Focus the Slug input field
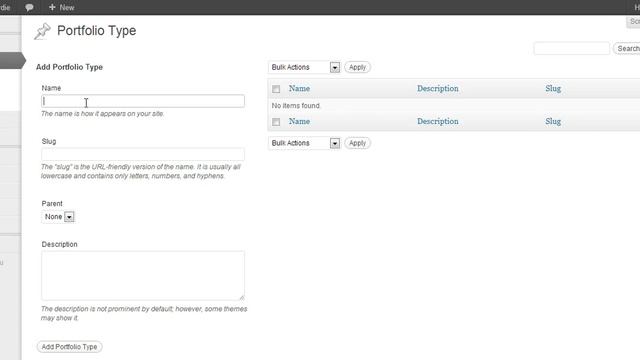Screen dimensions: 640x360 click(x=143, y=154)
